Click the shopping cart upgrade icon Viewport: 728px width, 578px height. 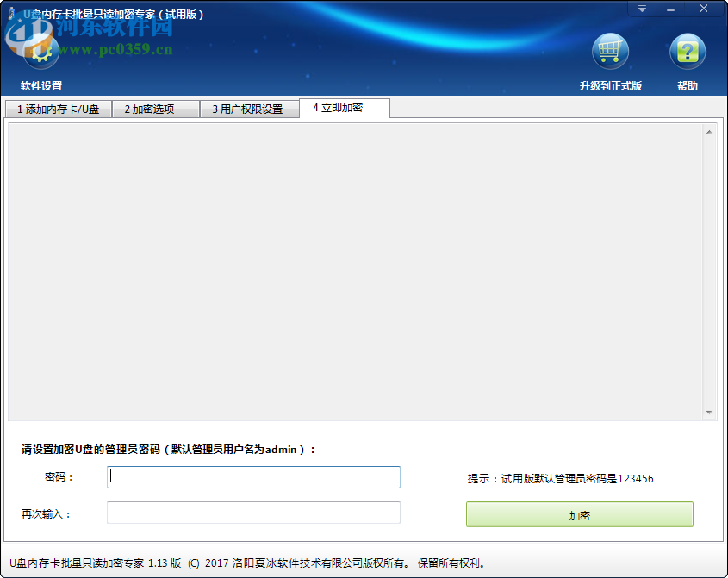(611, 50)
